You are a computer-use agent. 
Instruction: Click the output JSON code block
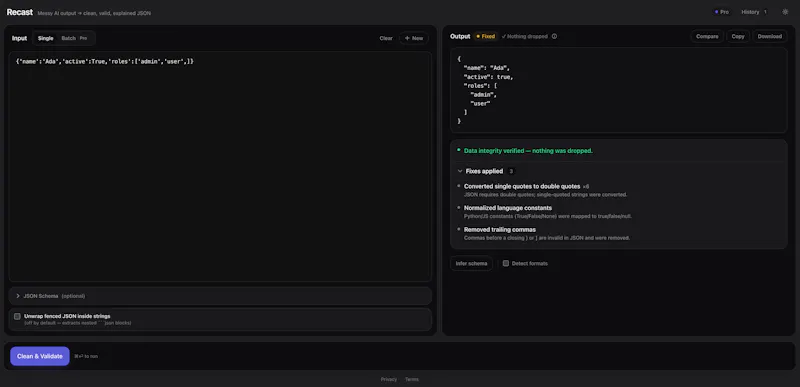click(x=618, y=90)
